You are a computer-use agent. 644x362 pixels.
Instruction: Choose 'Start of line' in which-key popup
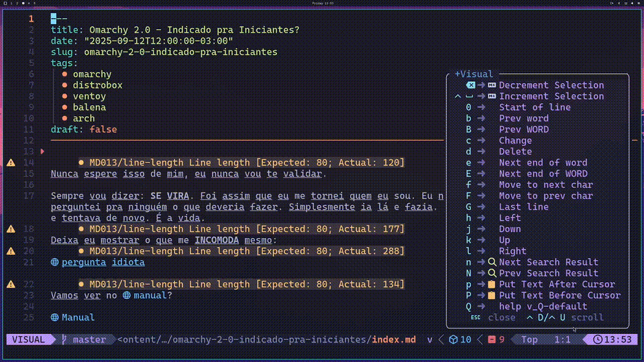[x=535, y=107]
